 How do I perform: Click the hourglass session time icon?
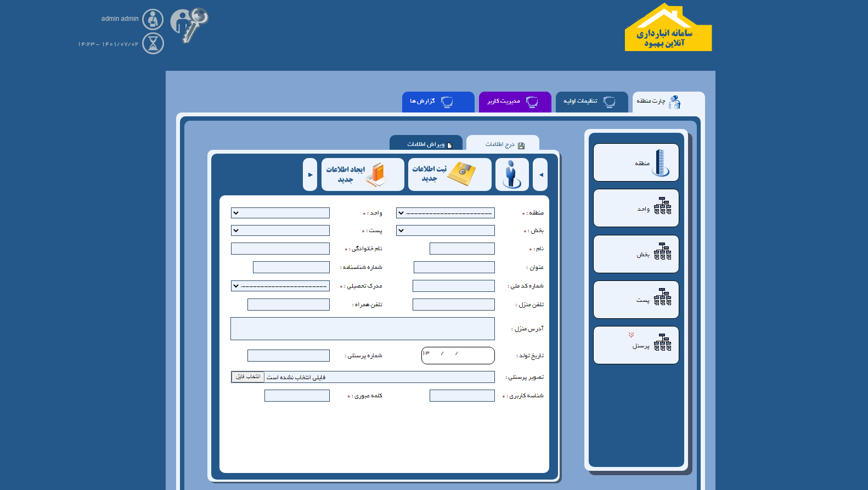pos(153,43)
